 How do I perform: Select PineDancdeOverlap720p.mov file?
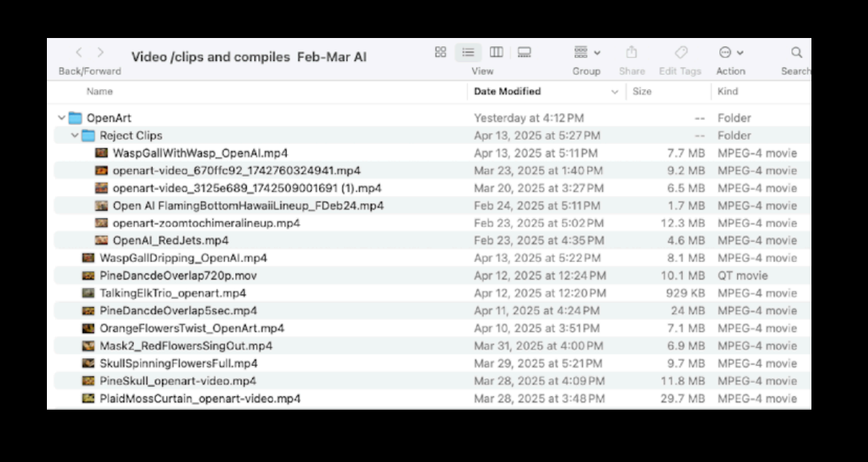(x=178, y=276)
